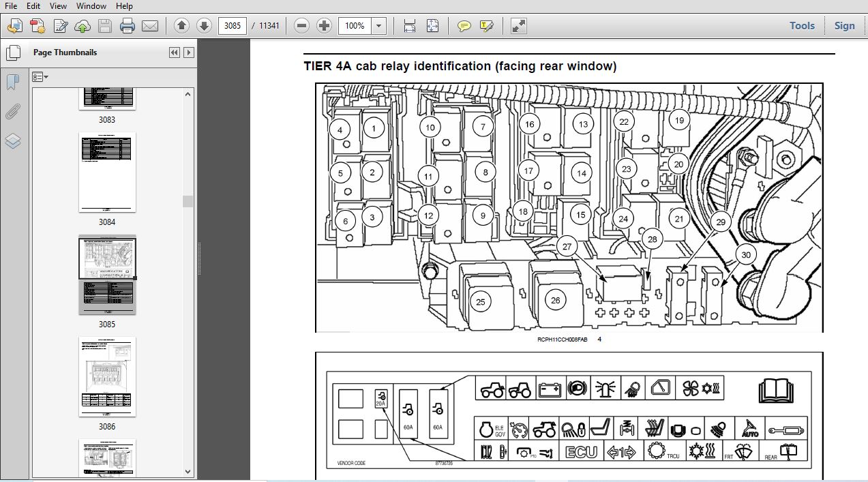Open the 100% zoom level dropdown
The image size is (868, 482).
coord(380,26)
